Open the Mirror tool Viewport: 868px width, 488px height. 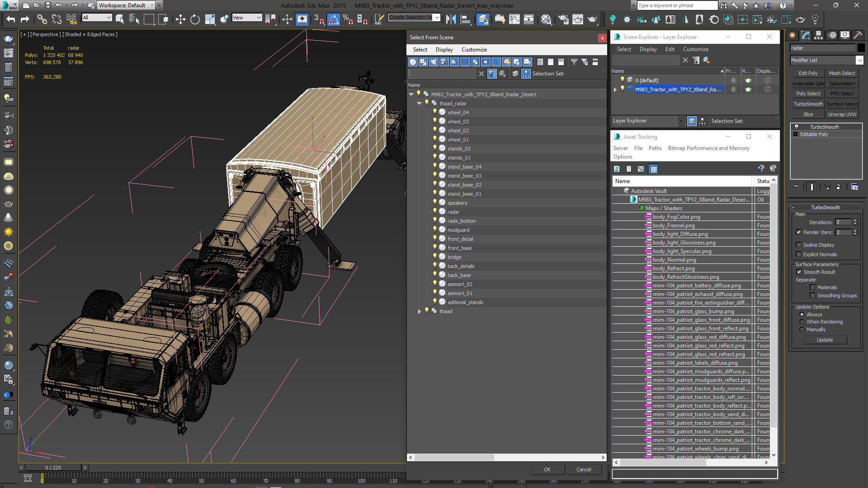451,19
